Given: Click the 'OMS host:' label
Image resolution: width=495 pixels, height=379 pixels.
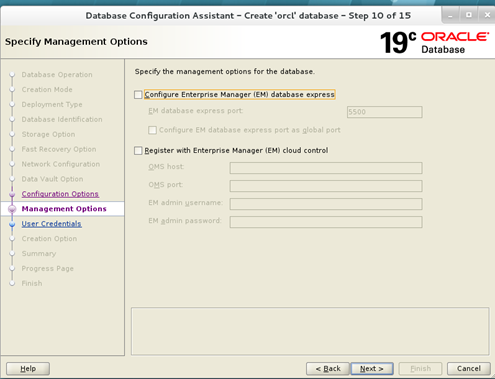Looking at the screenshot, I should tap(166, 167).
